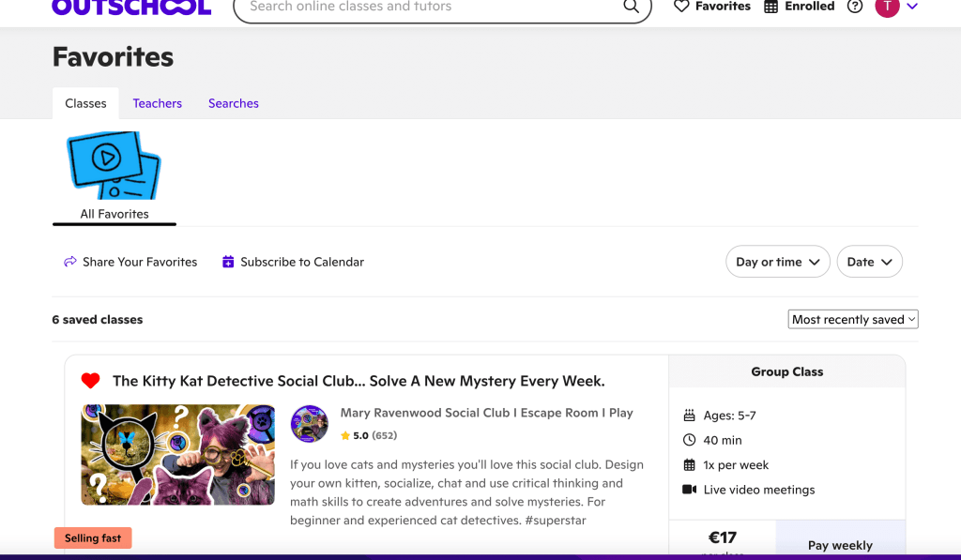Image resolution: width=961 pixels, height=560 pixels.
Task: Click the heart icon beside Favorites
Action: [682, 7]
